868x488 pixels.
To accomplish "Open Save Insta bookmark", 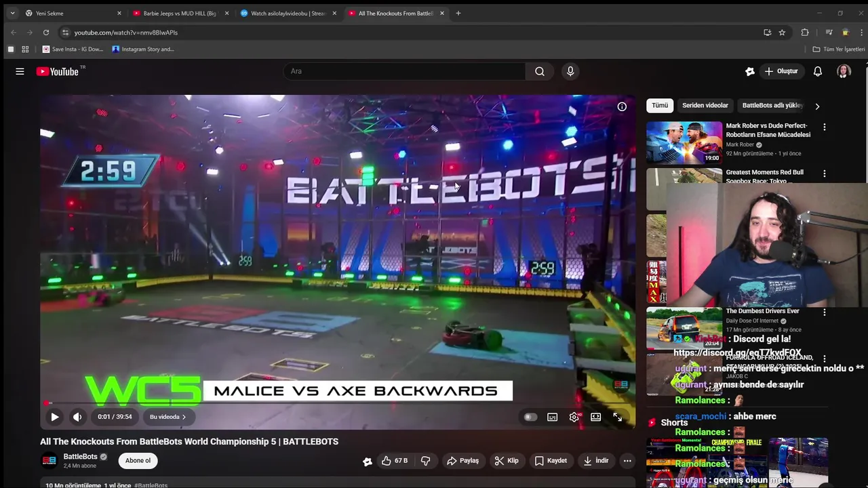I will (73, 49).
